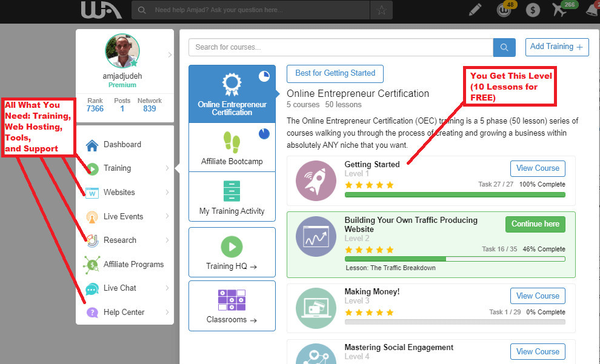Click the Classrooms grid icon
The height and width of the screenshot is (364, 600).
[x=232, y=300]
